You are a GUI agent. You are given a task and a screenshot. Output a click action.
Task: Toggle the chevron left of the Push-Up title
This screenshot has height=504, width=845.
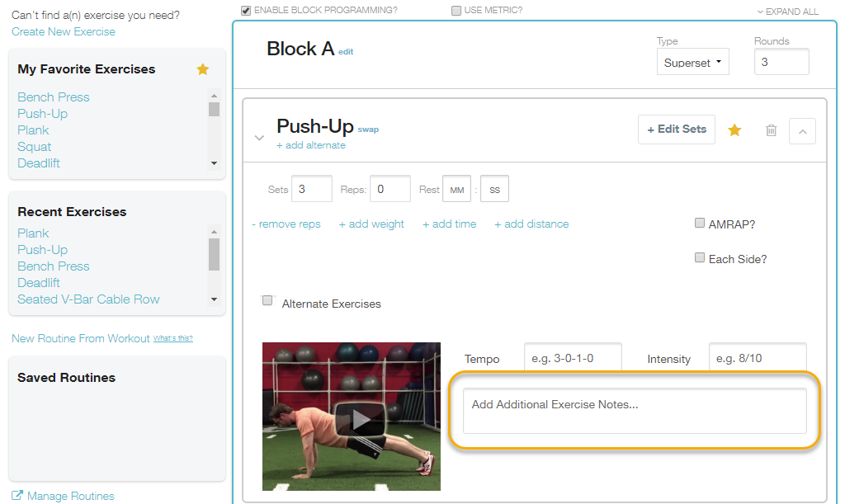(x=259, y=138)
